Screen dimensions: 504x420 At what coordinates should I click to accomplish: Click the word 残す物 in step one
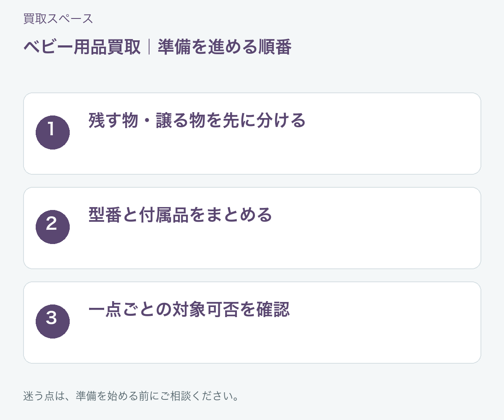[113, 121]
